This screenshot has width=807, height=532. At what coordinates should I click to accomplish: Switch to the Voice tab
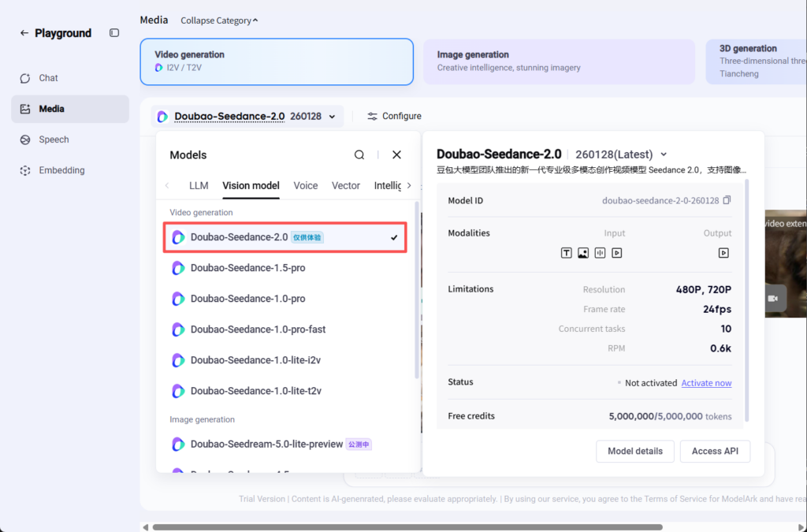(306, 186)
